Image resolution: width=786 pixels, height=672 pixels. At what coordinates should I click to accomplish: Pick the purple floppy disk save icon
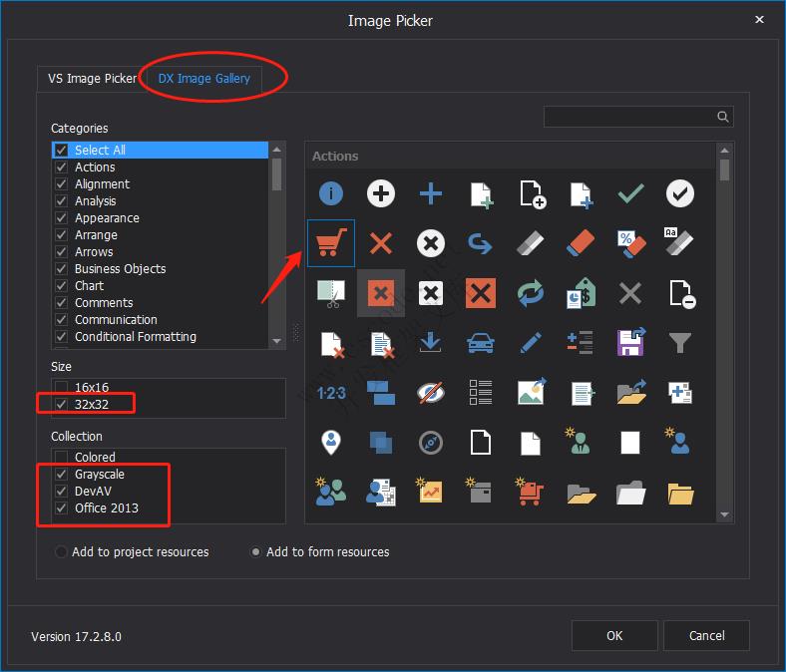pos(630,342)
